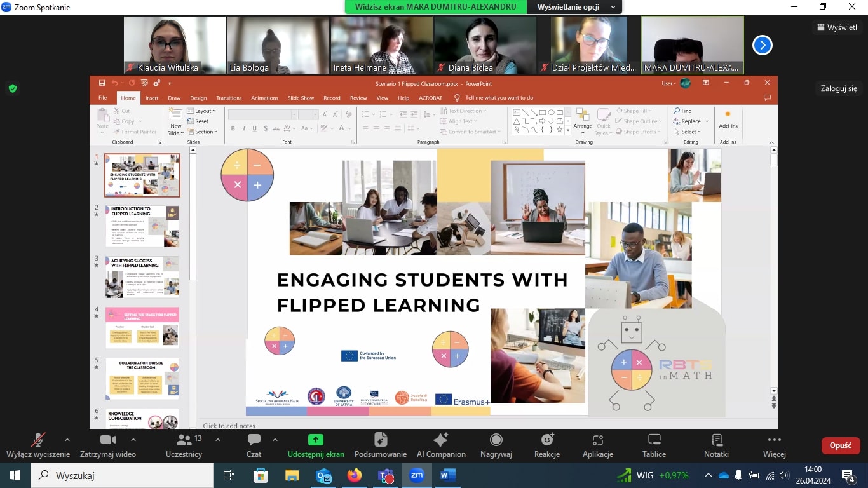Click the green Udostępnij ekran button
The image size is (868, 488).
[x=316, y=440]
